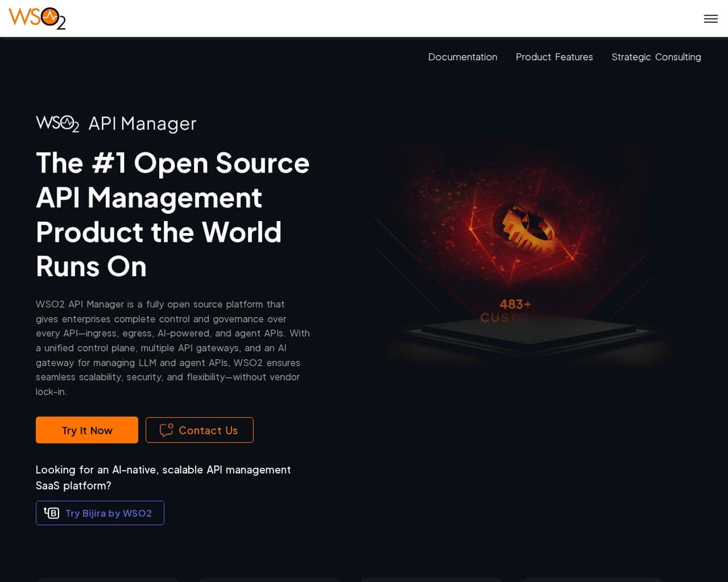Click the Bijira logo icon

[52, 513]
